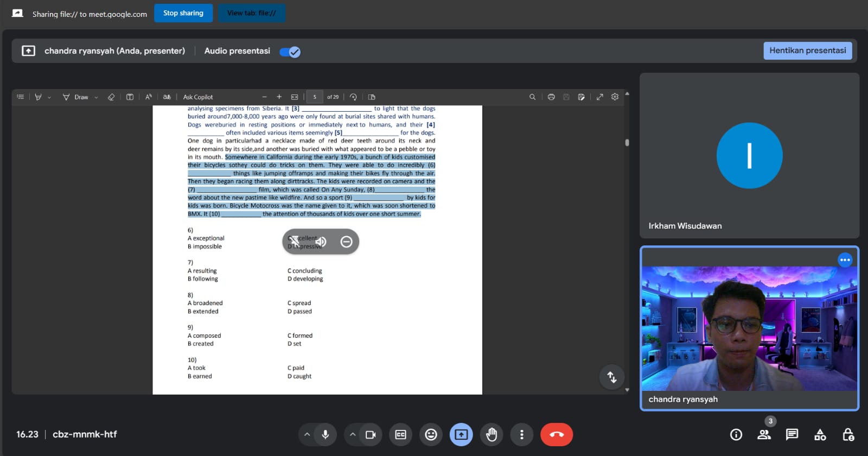Click answer option 'D developing'
This screenshot has width=868, height=456.
[x=305, y=279]
